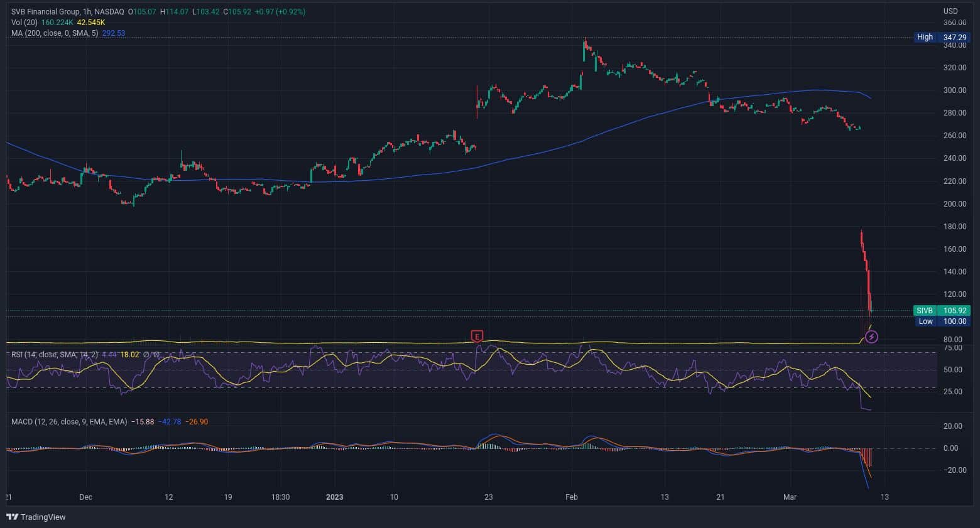The height and width of the screenshot is (528, 980).
Task: Click the TradingView logo
Action: point(36,517)
